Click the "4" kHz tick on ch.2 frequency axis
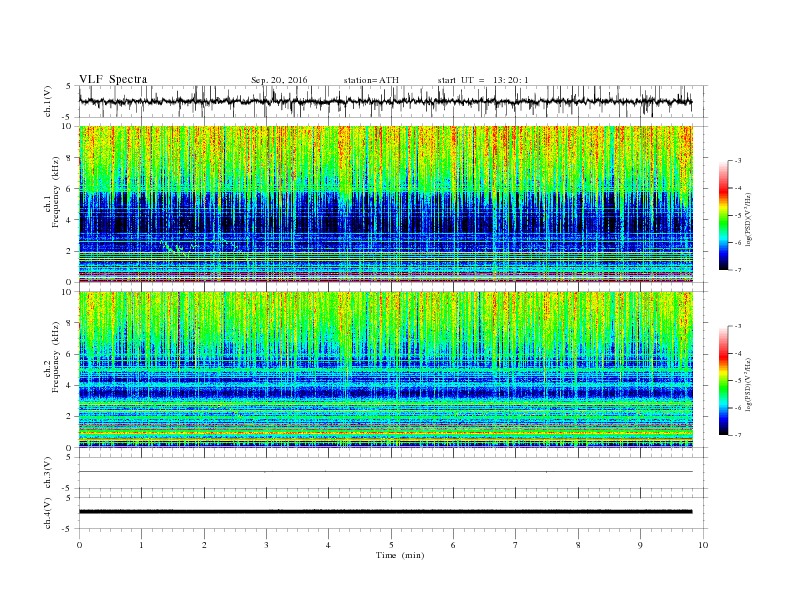Image resolution: width=792 pixels, height=612 pixels. point(69,385)
